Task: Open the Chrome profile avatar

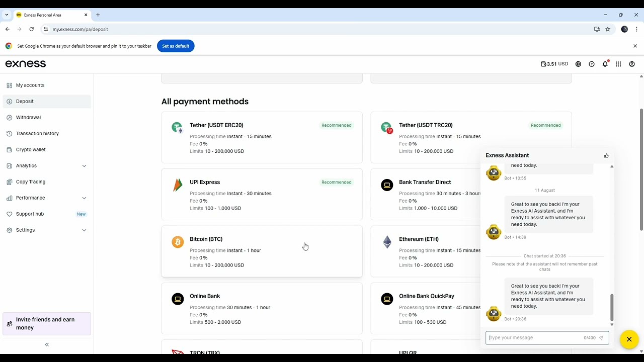Action: (624, 29)
